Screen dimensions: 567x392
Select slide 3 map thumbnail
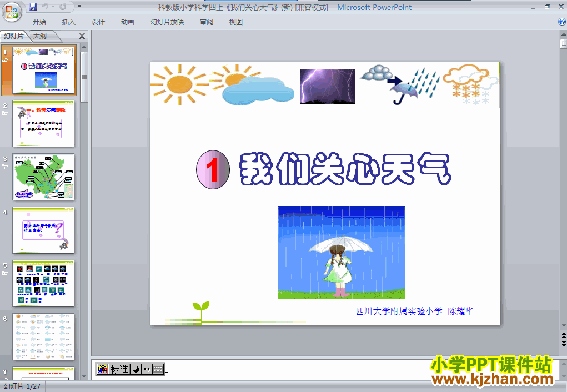click(43, 177)
